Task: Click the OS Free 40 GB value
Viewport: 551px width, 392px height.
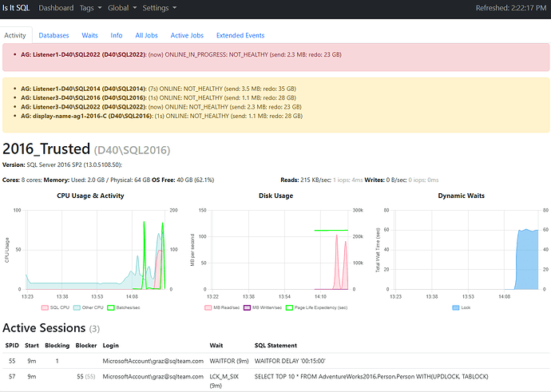Action: (x=196, y=180)
